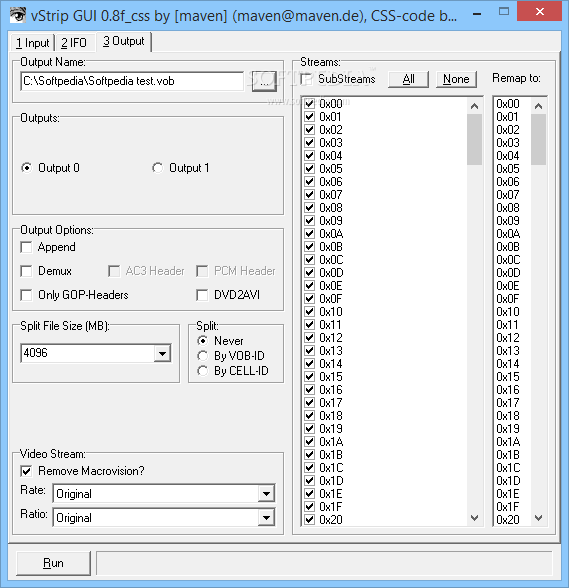Toggle stream 0x15 checkbox
569x588 pixels.
click(x=309, y=377)
